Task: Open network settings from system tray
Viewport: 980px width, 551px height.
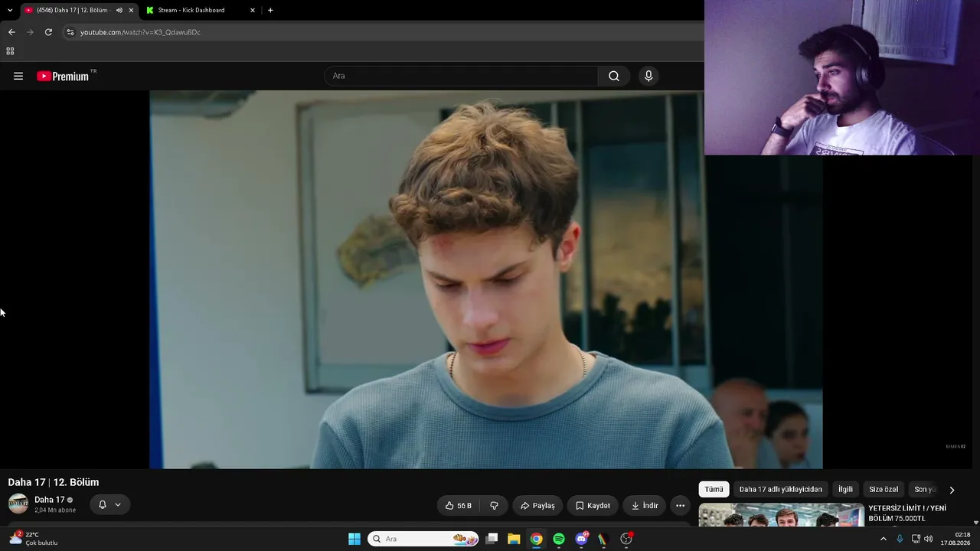Action: pyautogui.click(x=916, y=539)
